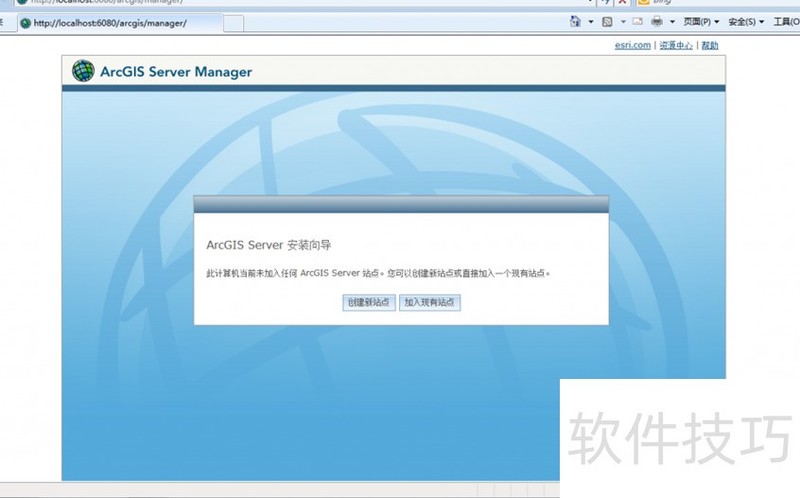Open the 页面(P) menu
The image size is (800, 498).
(x=701, y=21)
